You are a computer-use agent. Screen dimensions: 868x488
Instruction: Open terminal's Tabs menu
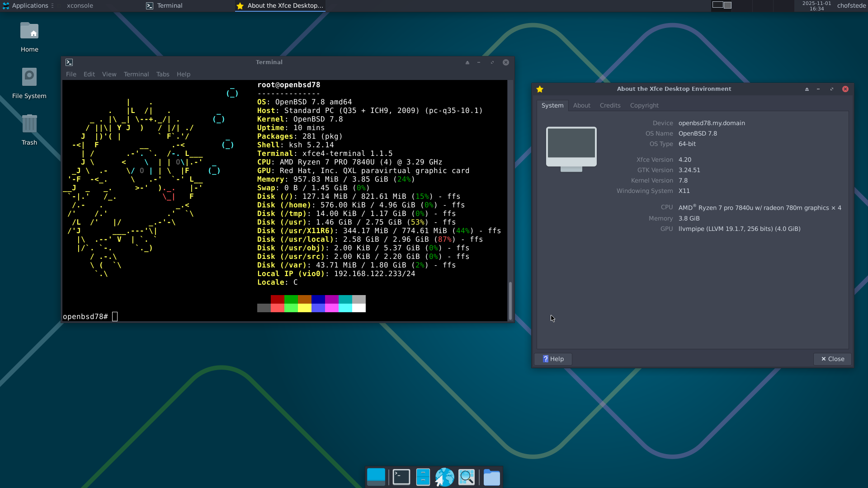pyautogui.click(x=163, y=74)
